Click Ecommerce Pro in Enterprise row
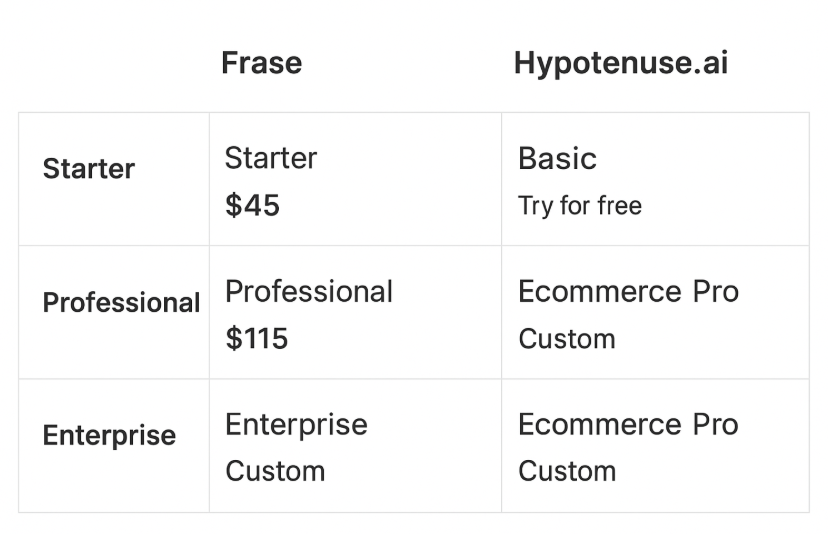 click(x=628, y=425)
